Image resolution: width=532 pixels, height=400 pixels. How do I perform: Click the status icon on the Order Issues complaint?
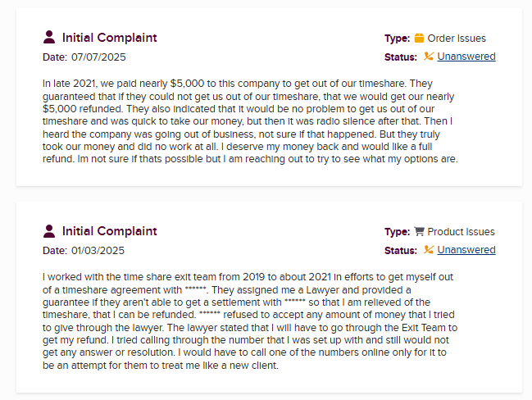click(x=428, y=57)
